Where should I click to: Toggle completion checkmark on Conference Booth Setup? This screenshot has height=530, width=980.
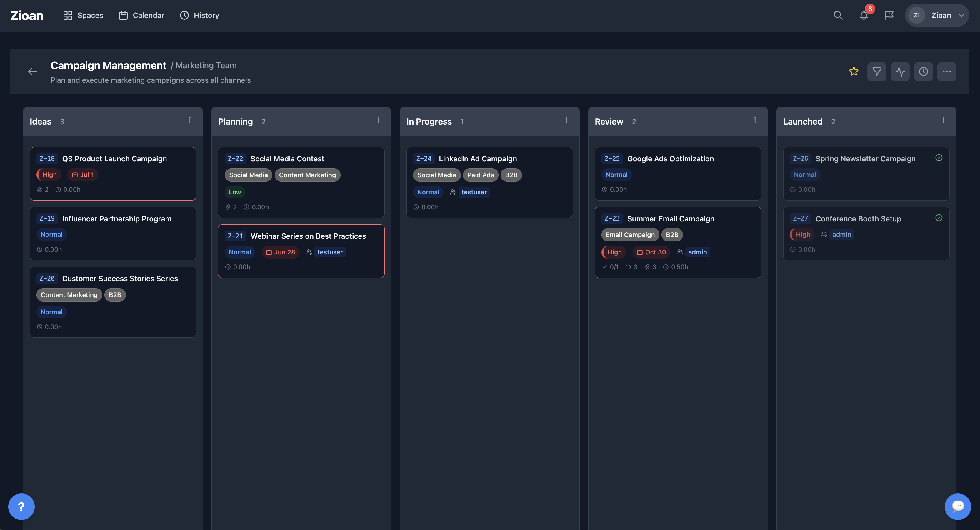click(939, 218)
